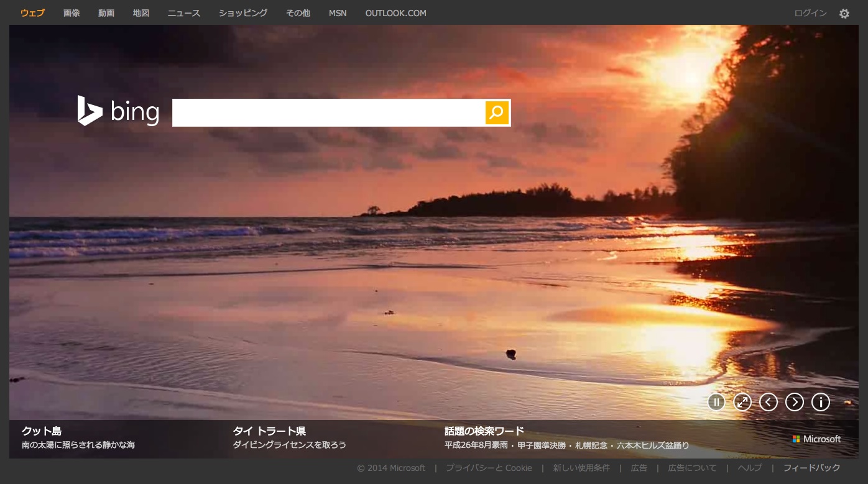Viewport: 868px width, 484px height.
Task: Click the Microsoft logo
Action: [x=816, y=439]
